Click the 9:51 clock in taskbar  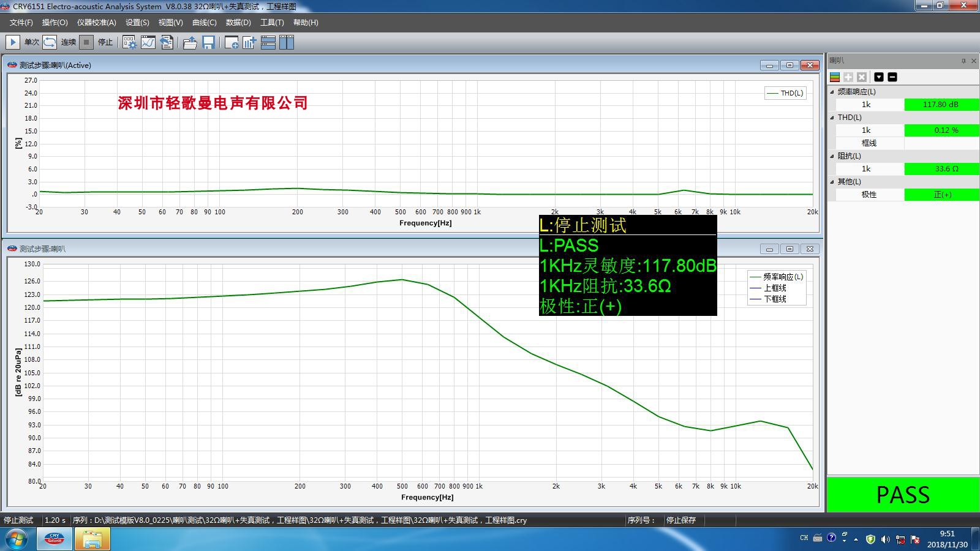click(947, 534)
